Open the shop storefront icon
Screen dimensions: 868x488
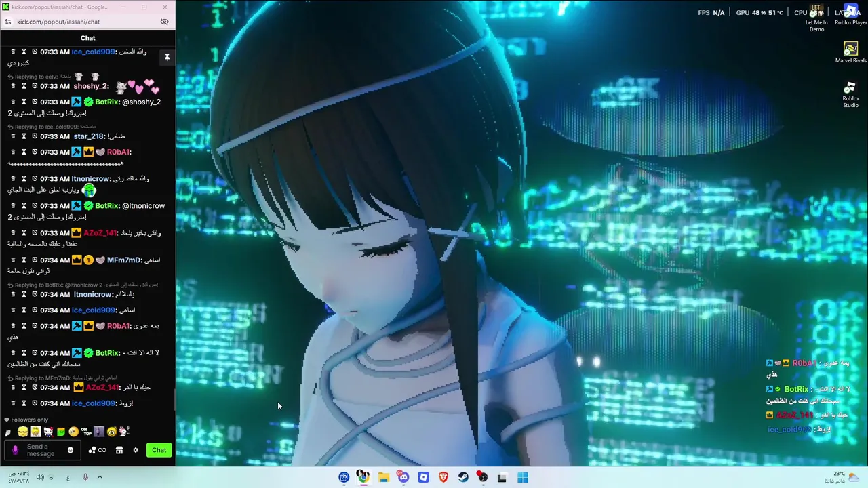pyautogui.click(x=119, y=450)
